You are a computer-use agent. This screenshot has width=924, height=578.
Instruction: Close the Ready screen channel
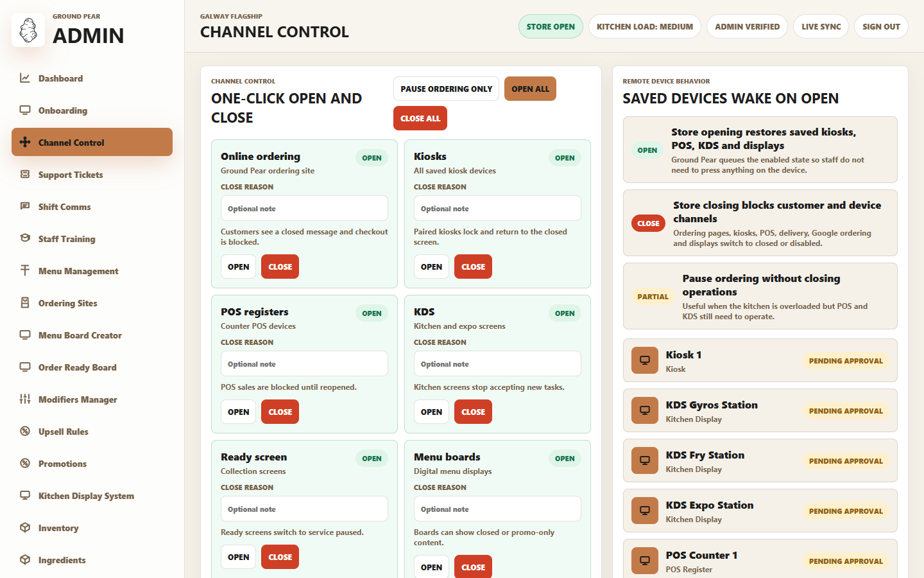click(280, 557)
